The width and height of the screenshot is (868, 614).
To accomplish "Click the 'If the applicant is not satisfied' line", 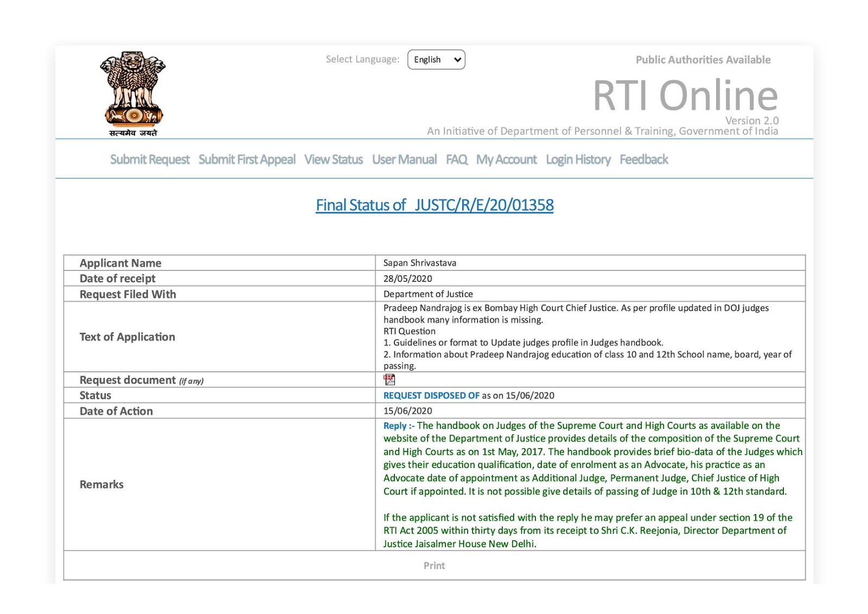I will (588, 518).
